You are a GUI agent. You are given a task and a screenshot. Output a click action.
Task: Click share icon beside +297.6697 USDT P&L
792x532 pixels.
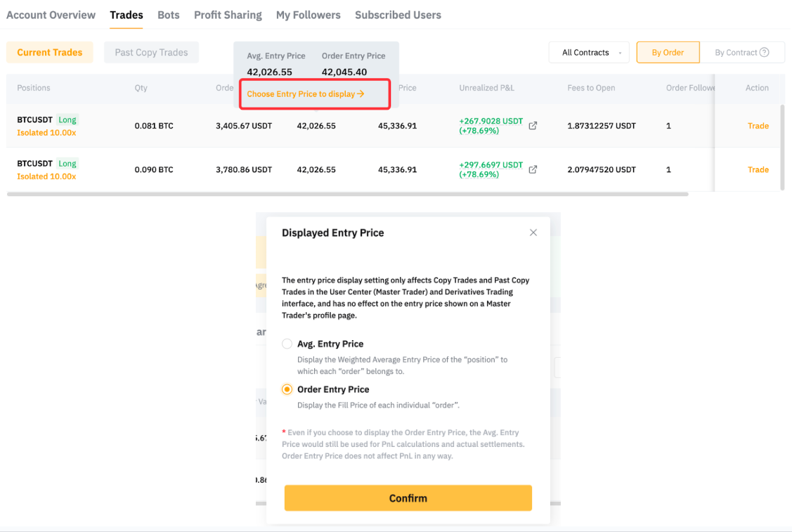click(533, 169)
